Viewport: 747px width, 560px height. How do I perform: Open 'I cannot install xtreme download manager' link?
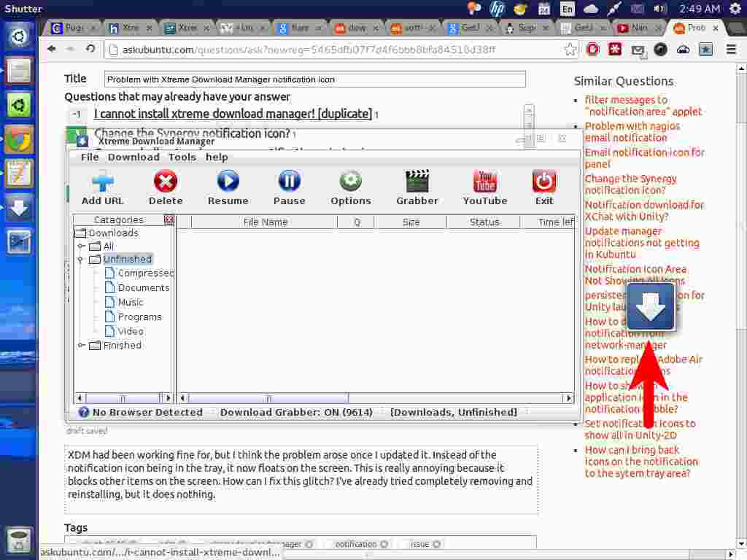point(233,114)
